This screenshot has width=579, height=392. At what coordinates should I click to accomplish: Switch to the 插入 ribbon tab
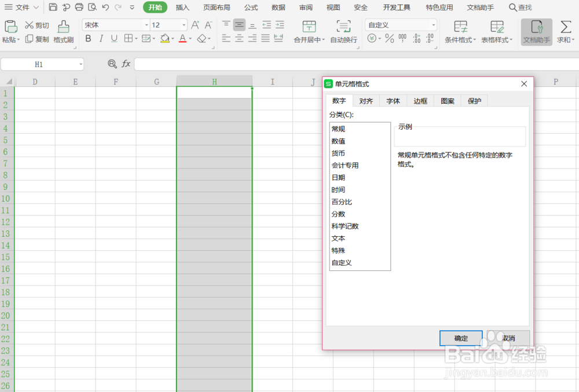(182, 8)
